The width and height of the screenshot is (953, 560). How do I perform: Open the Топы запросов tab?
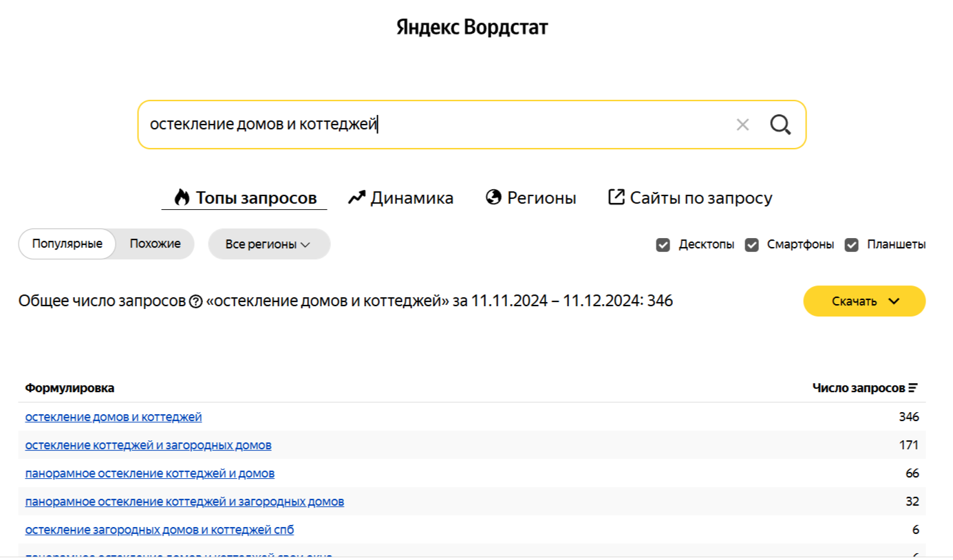(x=244, y=198)
